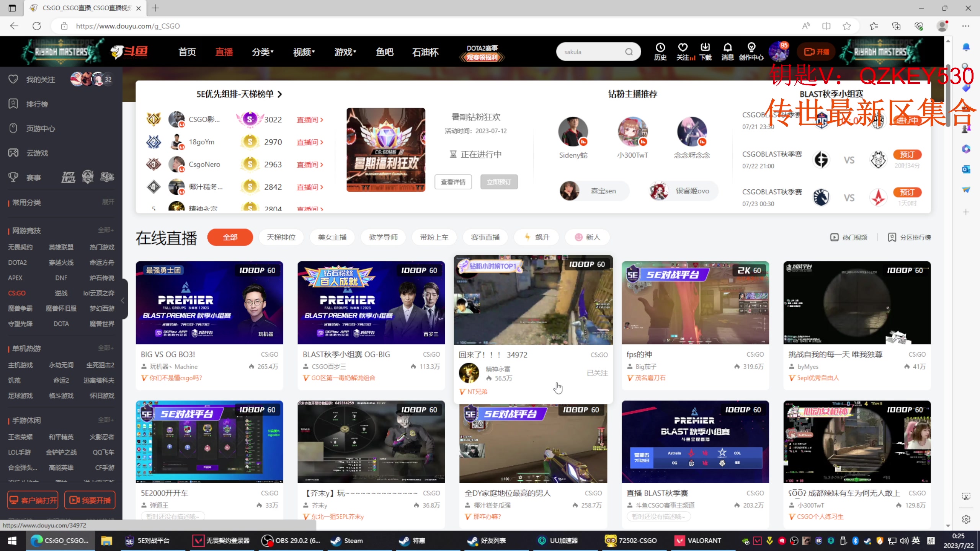
Task: Collapse the left sidebar using the arrow handle
Action: 123,300
